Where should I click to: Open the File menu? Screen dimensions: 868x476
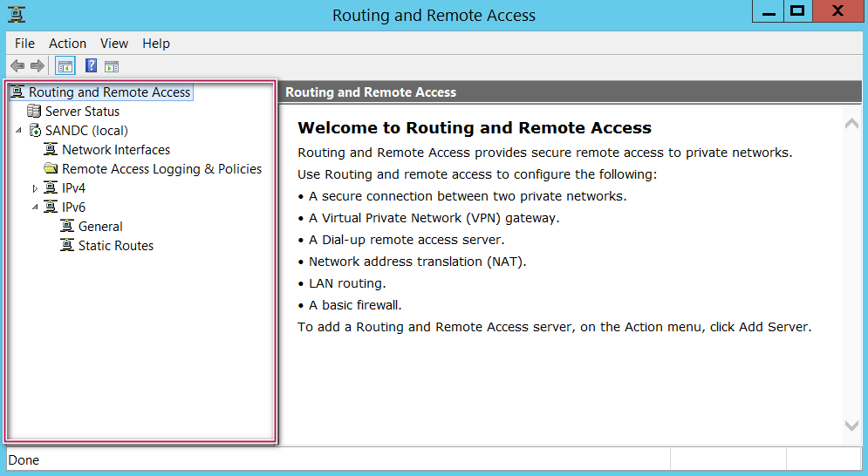click(x=24, y=44)
